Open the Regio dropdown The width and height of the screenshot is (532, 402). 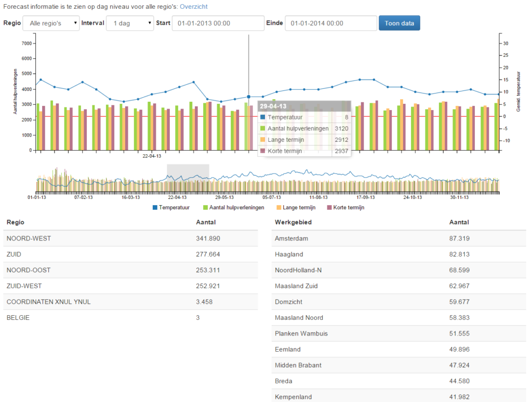pos(51,23)
